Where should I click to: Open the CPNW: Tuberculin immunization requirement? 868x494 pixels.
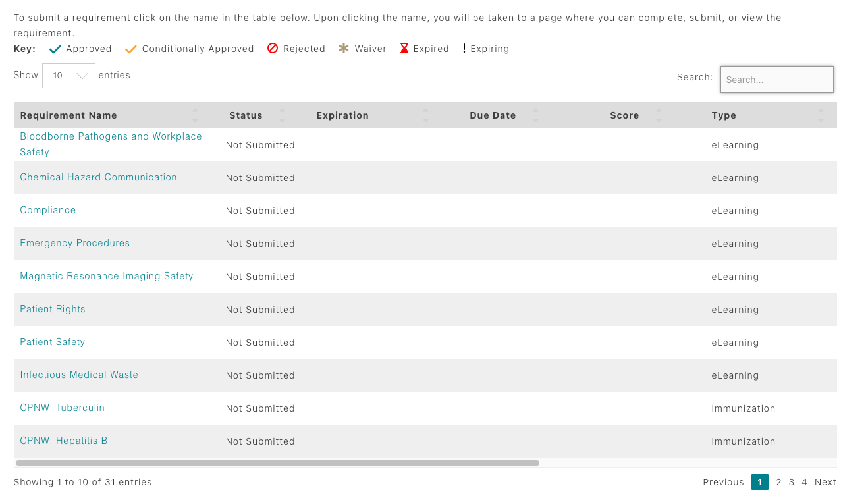pyautogui.click(x=62, y=408)
